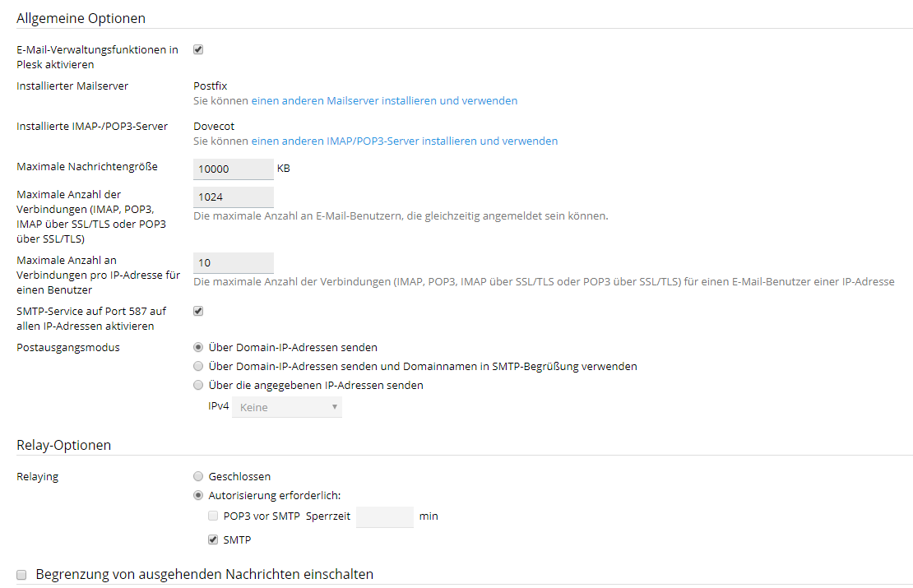The image size is (913, 588).
Task: Enable POP3 vor SMTP checkbox
Action: [x=214, y=516]
